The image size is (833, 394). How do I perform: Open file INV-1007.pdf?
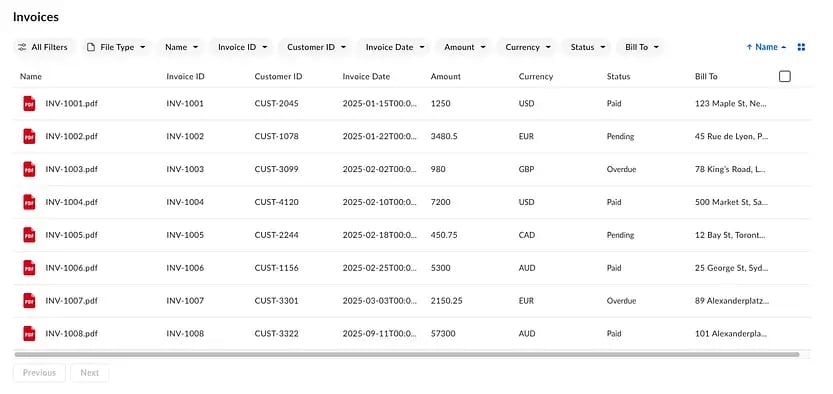(x=72, y=301)
